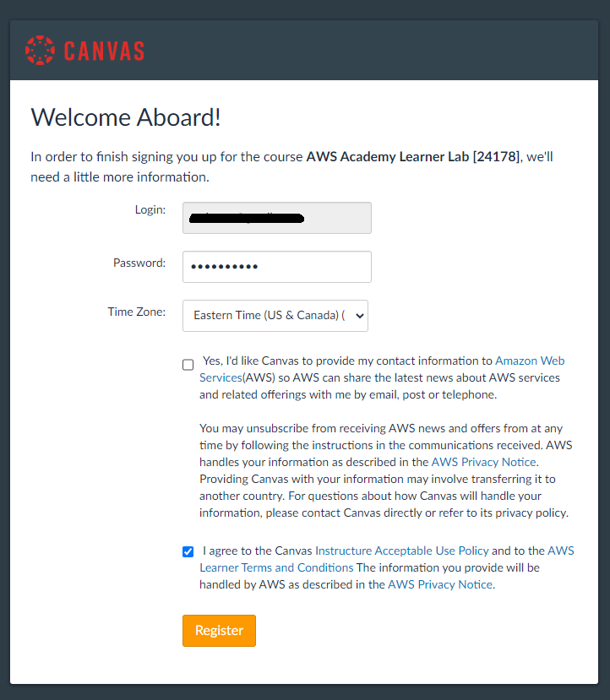Open AWS Privacy Notice link in unsubscribe paragraph

tap(483, 462)
